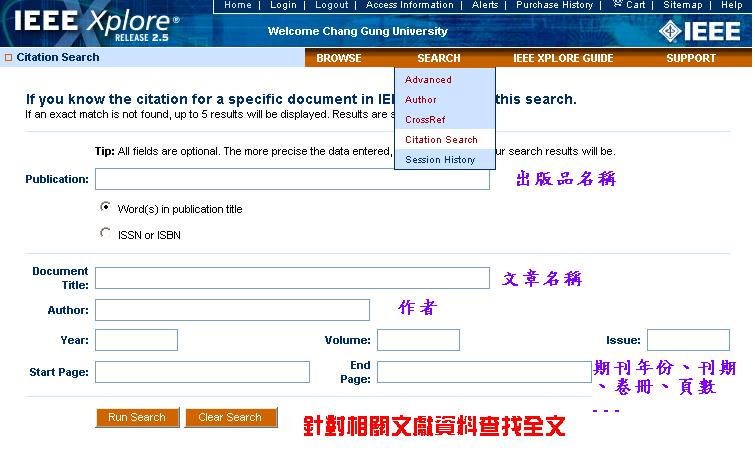Click the Clear Search button
The image size is (755, 451).
coord(230,417)
